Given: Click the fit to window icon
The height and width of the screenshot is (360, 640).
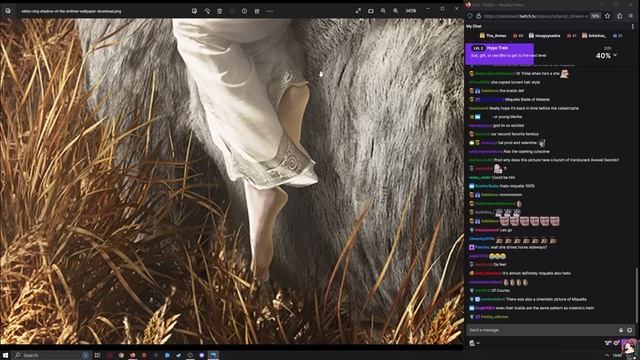Looking at the screenshot, I should [x=371, y=11].
